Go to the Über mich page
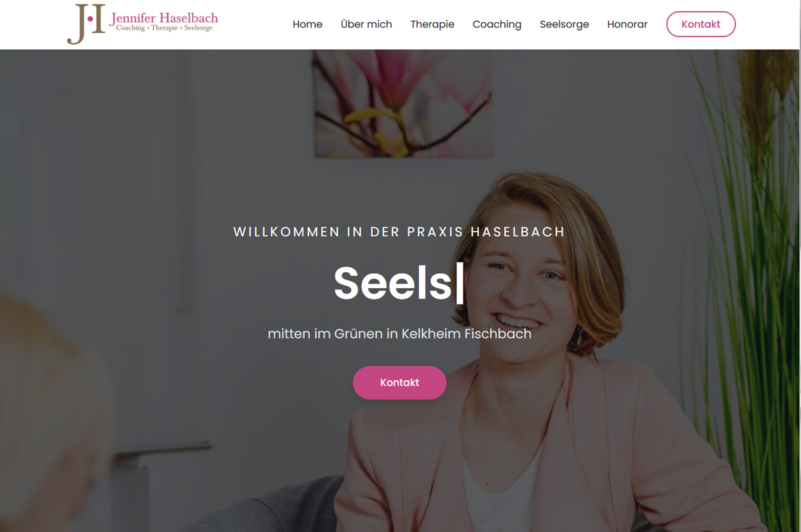This screenshot has height=532, width=801. tap(366, 24)
